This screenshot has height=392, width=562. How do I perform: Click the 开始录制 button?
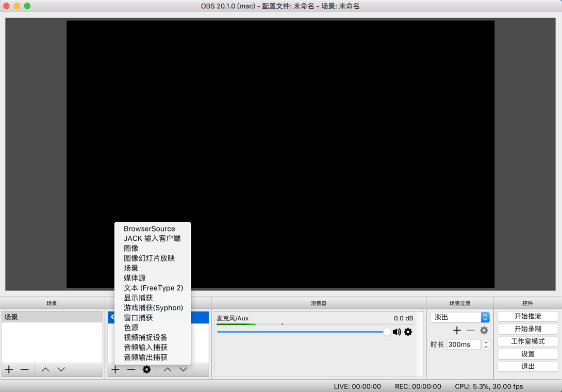pos(527,329)
